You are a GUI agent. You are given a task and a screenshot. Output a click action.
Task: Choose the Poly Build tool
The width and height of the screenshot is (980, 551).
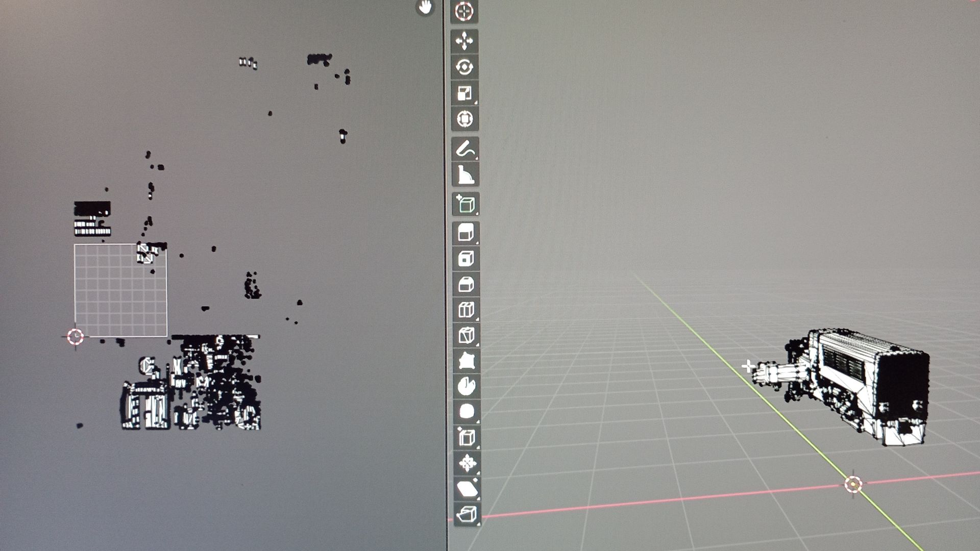click(x=467, y=361)
